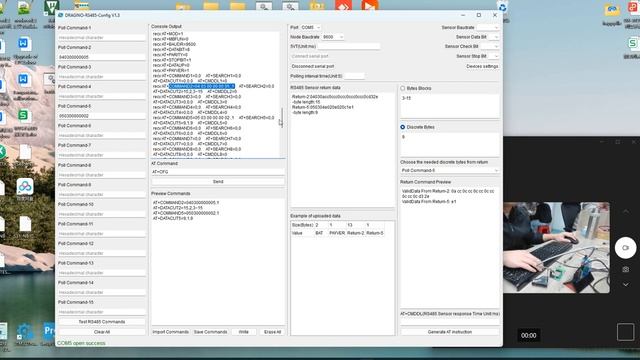Click the Discrete Bytes text area

(x=450, y=144)
